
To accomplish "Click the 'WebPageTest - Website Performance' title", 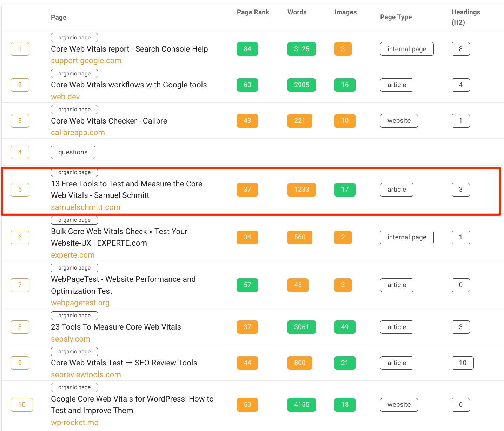I will tap(123, 285).
